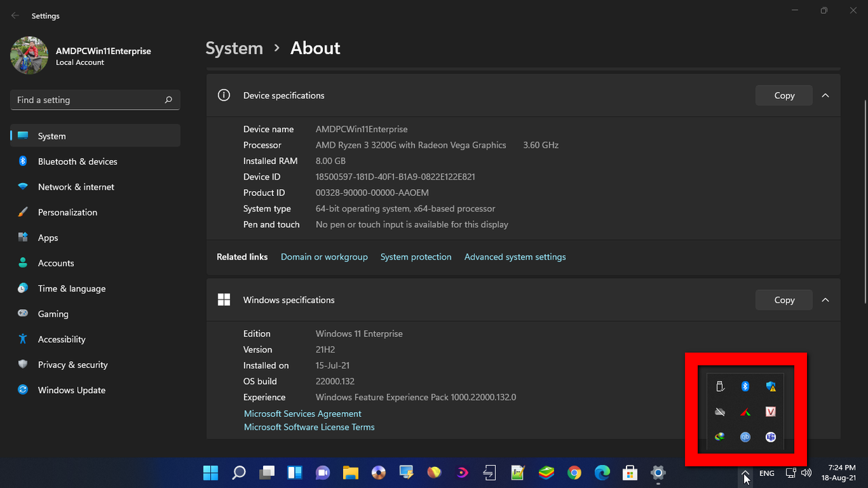
Task: Click the AMD Ryzen 3 3200G processor text
Action: click(x=411, y=145)
